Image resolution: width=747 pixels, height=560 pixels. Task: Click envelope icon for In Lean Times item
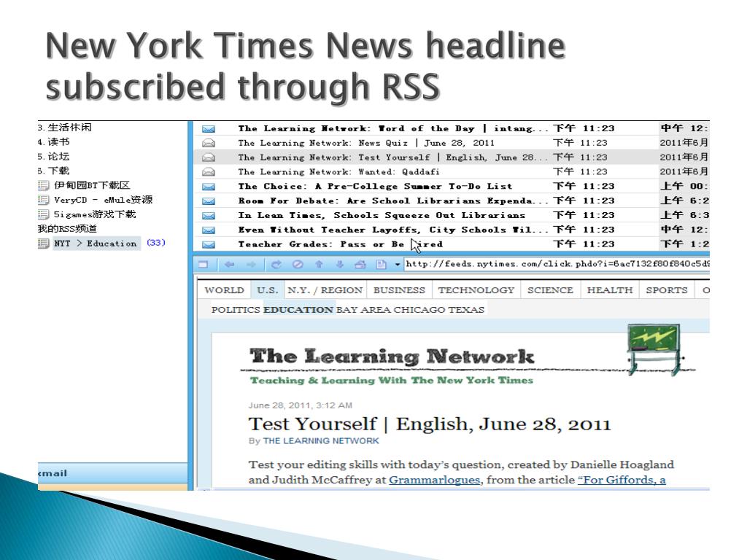click(x=208, y=216)
